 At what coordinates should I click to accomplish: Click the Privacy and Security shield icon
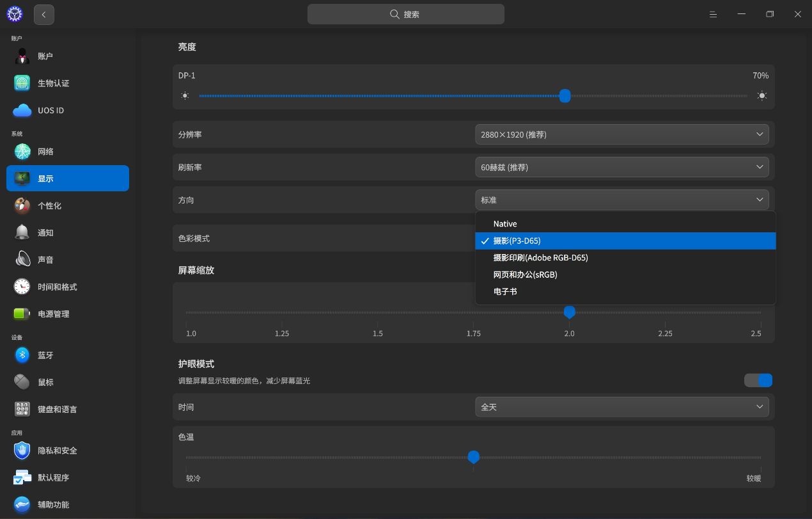22,451
